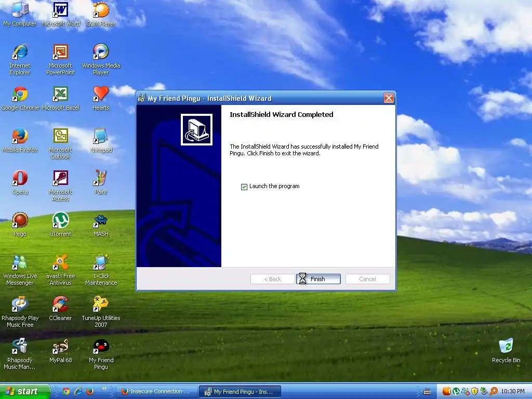Click the greyed-out Cancel button
The image size is (532, 399).
(x=367, y=279)
